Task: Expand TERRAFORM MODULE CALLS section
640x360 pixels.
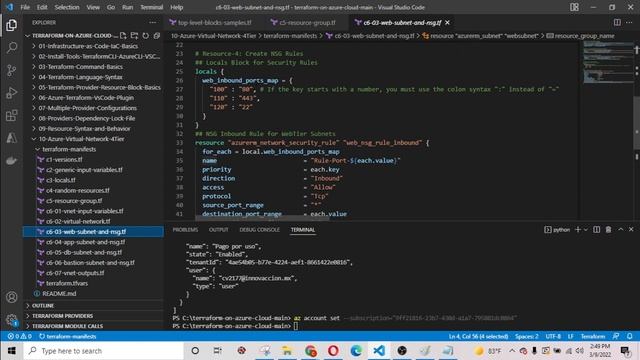Action: pos(67,326)
